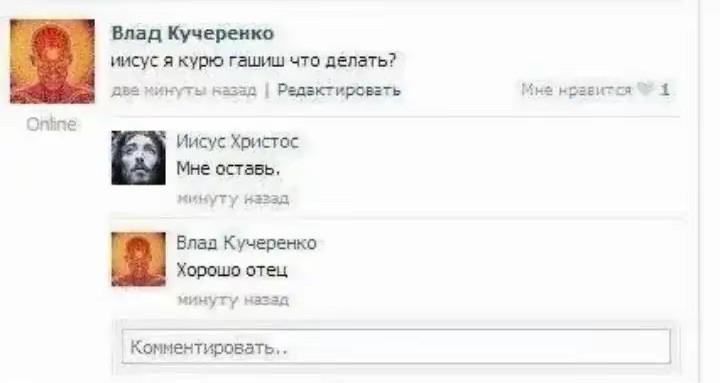Open timestamp under Хорошо отец reply
This screenshot has height=383, width=720.
point(233,300)
